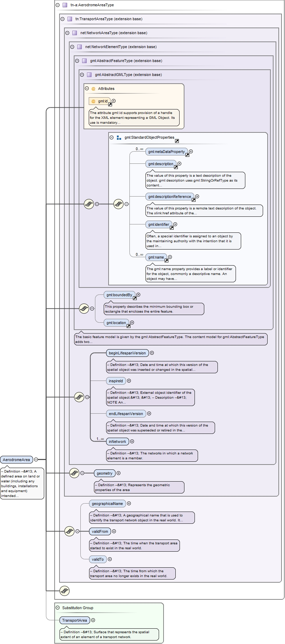This screenshot has height=644, width=285.
Task: Click net:NetworkElementType complex type icon
Action: coord(79,47)
